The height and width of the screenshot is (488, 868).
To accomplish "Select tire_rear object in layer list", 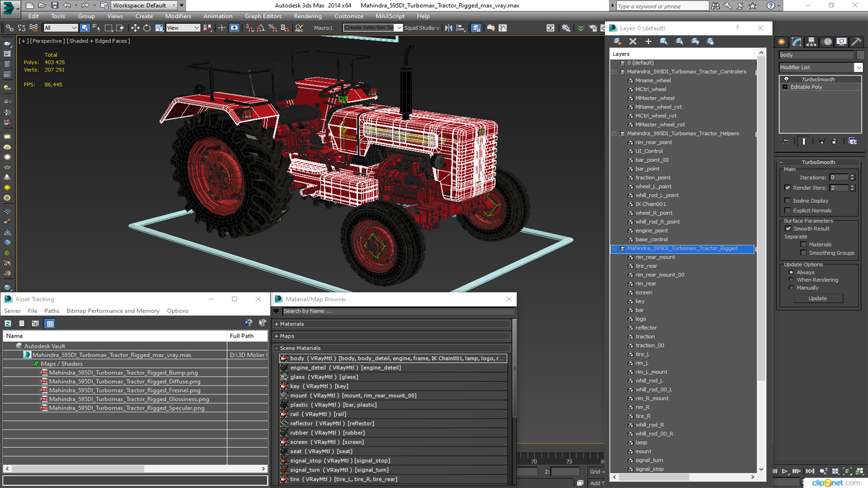I will tap(646, 266).
